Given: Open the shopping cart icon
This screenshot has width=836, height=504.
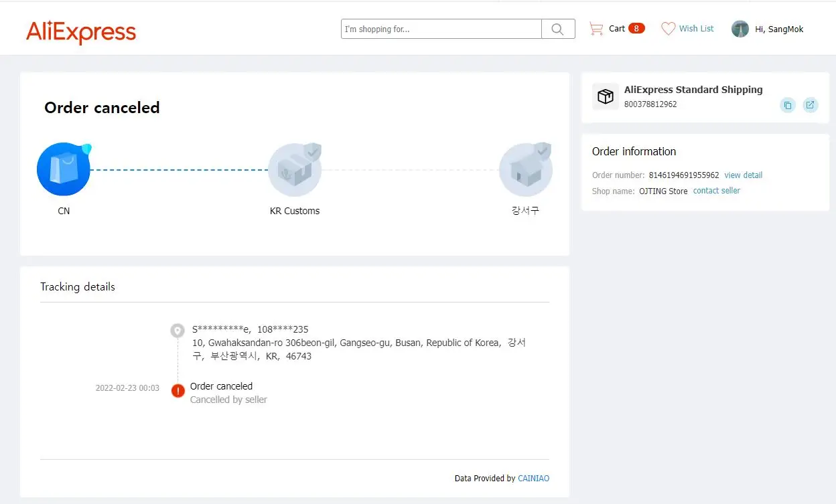Looking at the screenshot, I should click(596, 29).
